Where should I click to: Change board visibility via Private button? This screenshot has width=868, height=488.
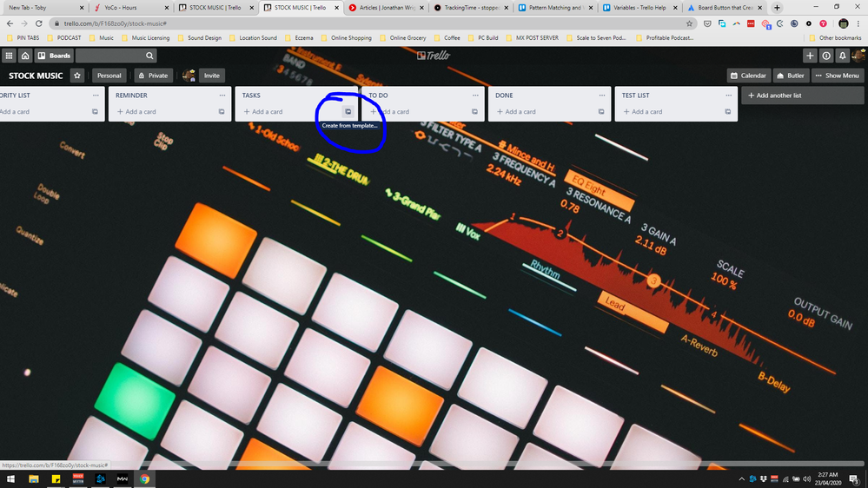pos(153,76)
